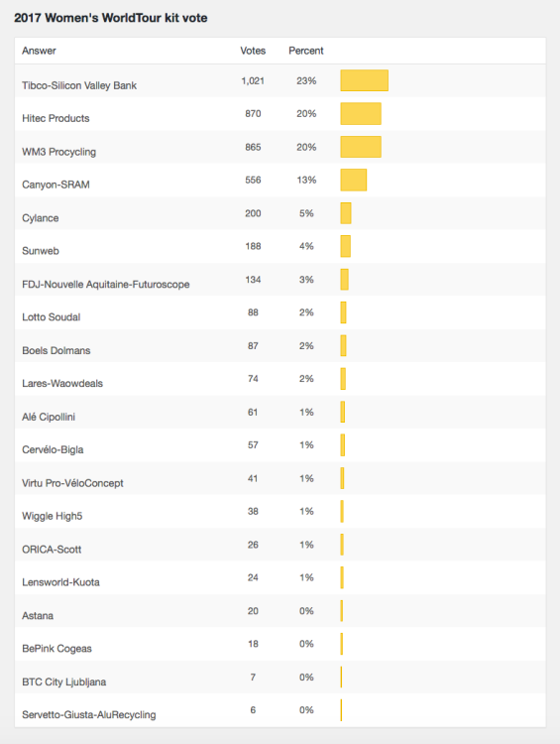Click the WM3 Procycling answer label
560x744 pixels.
pos(58,152)
